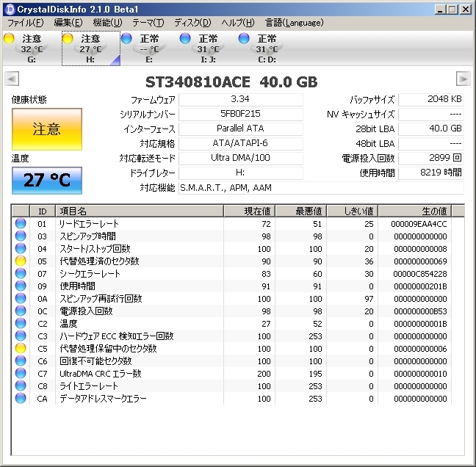This screenshot has height=467, width=476.
Task: Open the テーマ(T) menu
Action: [x=148, y=23]
